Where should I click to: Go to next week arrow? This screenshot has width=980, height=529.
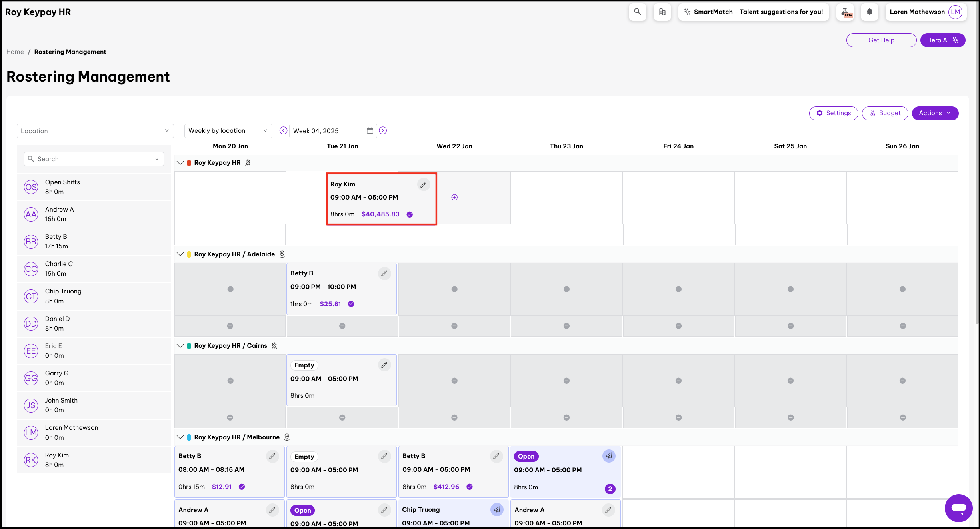(x=383, y=131)
